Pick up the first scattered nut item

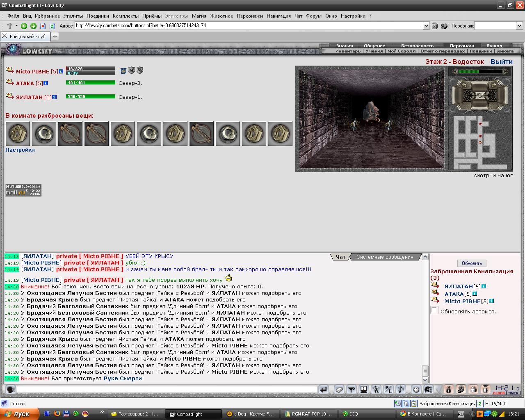coord(18,134)
